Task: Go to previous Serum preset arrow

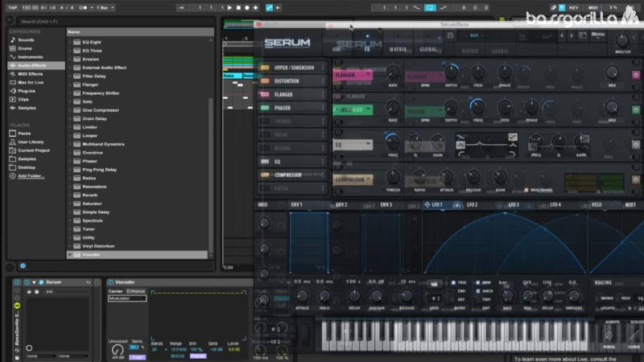Action: (562, 35)
